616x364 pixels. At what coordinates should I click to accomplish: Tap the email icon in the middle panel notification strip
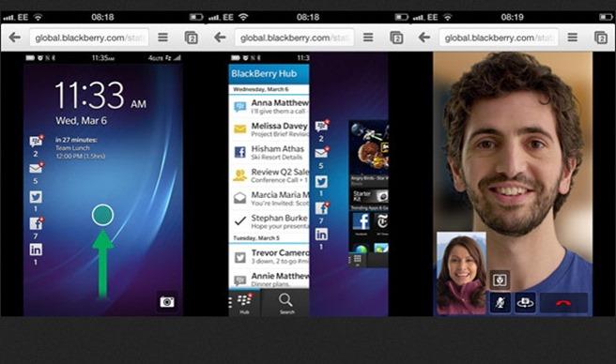click(x=322, y=152)
